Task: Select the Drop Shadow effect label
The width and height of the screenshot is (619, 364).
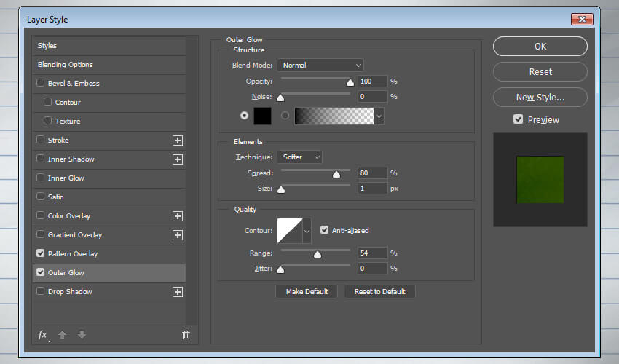Action: (70, 292)
